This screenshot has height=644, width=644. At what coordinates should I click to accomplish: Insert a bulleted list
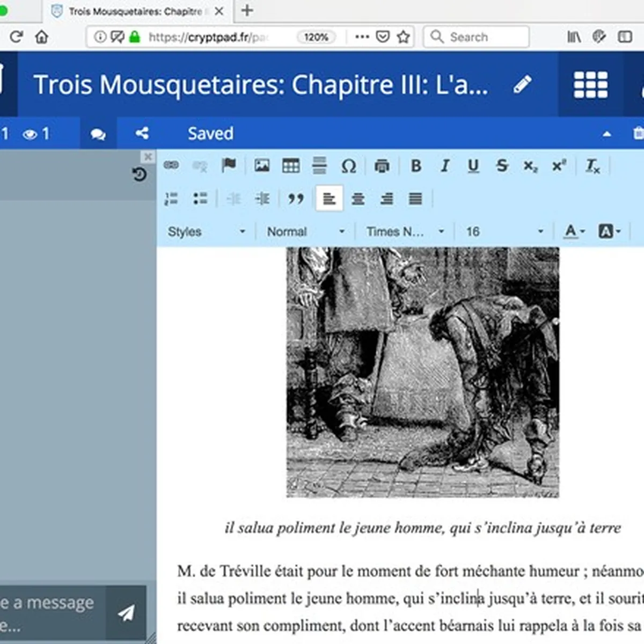coord(200,199)
